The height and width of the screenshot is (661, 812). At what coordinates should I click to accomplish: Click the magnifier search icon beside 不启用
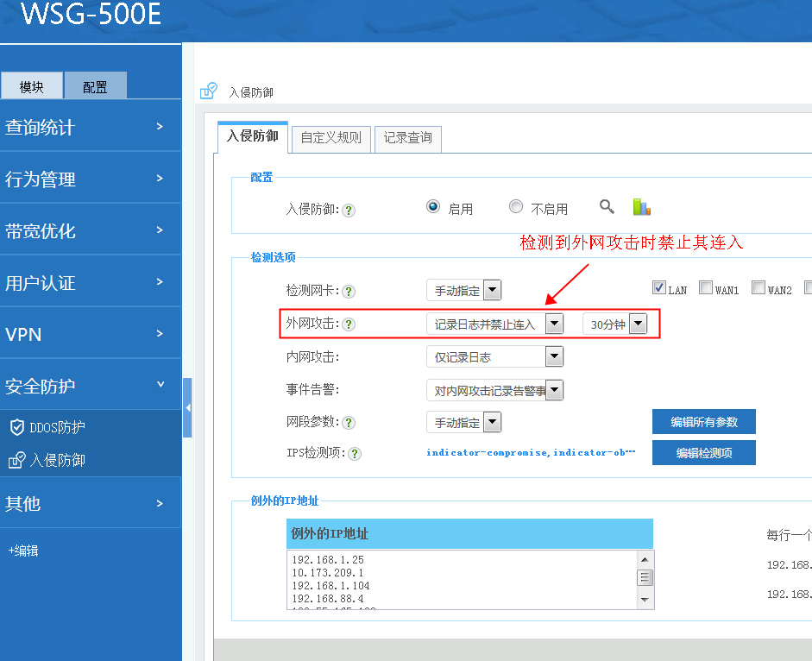pyautogui.click(x=607, y=207)
